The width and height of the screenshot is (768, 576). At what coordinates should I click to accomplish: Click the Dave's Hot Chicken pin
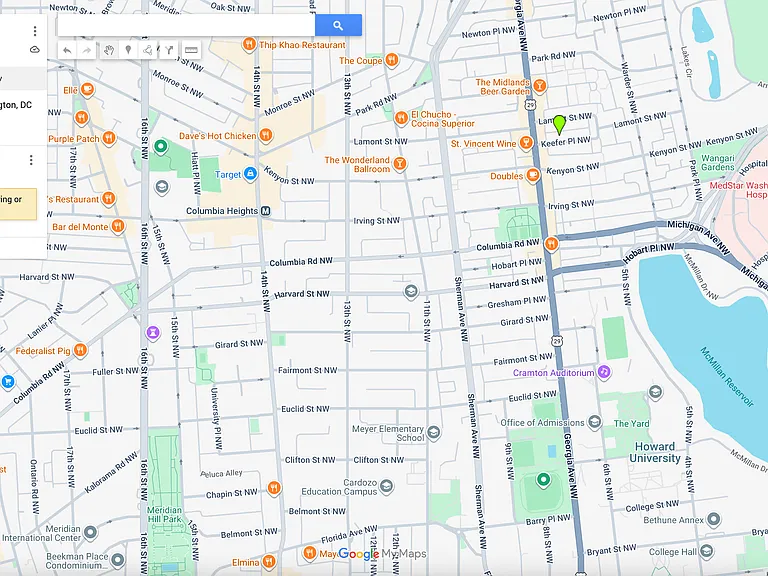(265, 135)
